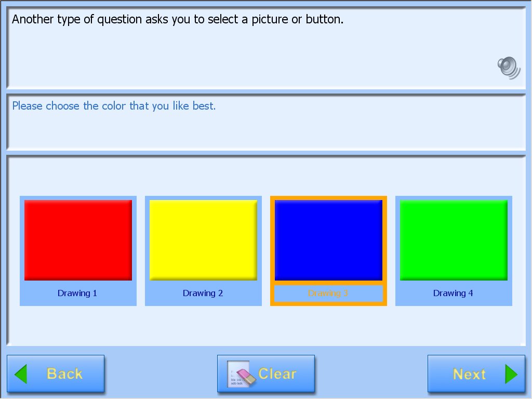This screenshot has width=532, height=399.
Task: Click the green left arrow on Back
Action: tap(21, 374)
